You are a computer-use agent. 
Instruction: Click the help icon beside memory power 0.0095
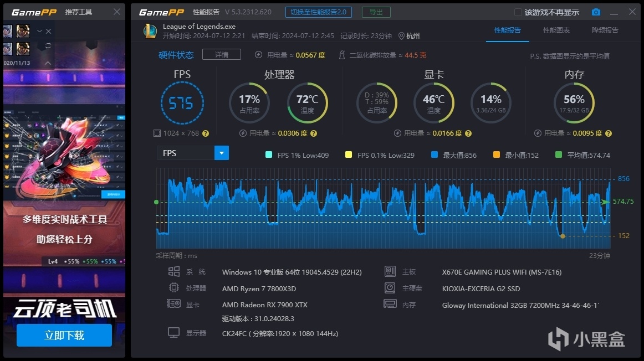point(609,133)
